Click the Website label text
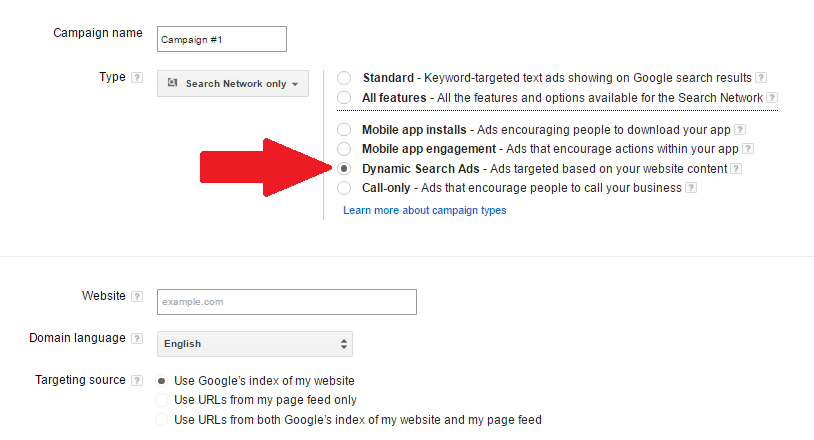Image resolution: width=814 pixels, height=440 pixels. click(x=104, y=296)
